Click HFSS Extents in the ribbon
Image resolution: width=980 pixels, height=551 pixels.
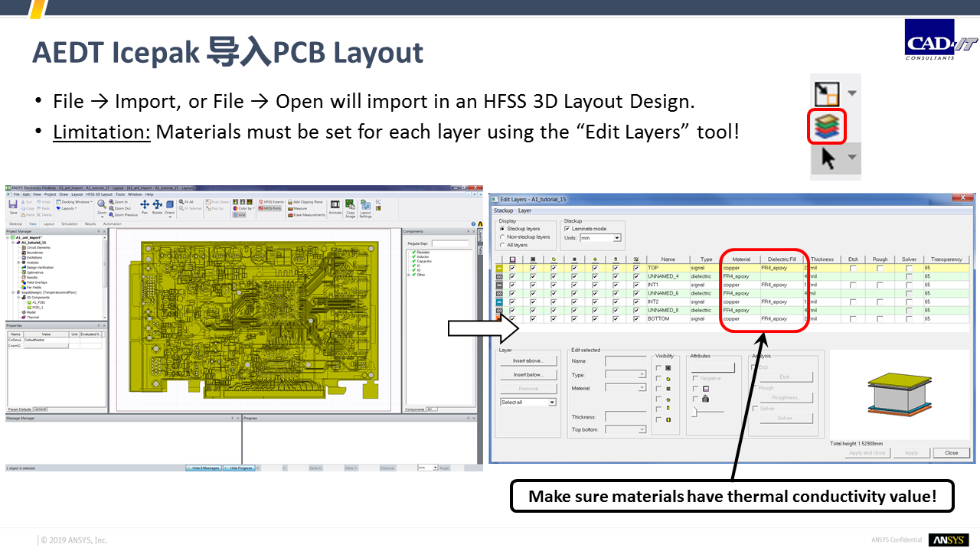(x=271, y=202)
